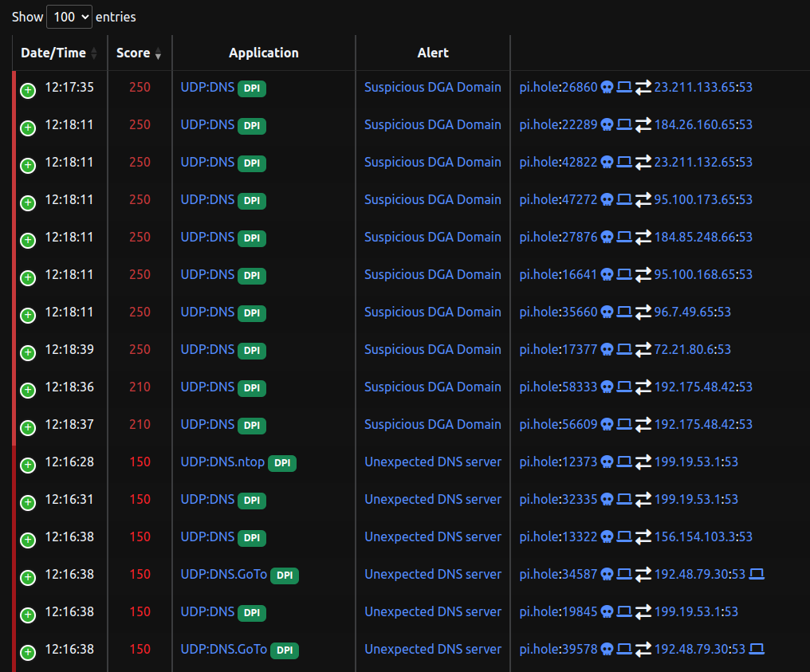810x672 pixels.
Task: Click laptop icon next to pi.hole:16641
Action: click(624, 274)
